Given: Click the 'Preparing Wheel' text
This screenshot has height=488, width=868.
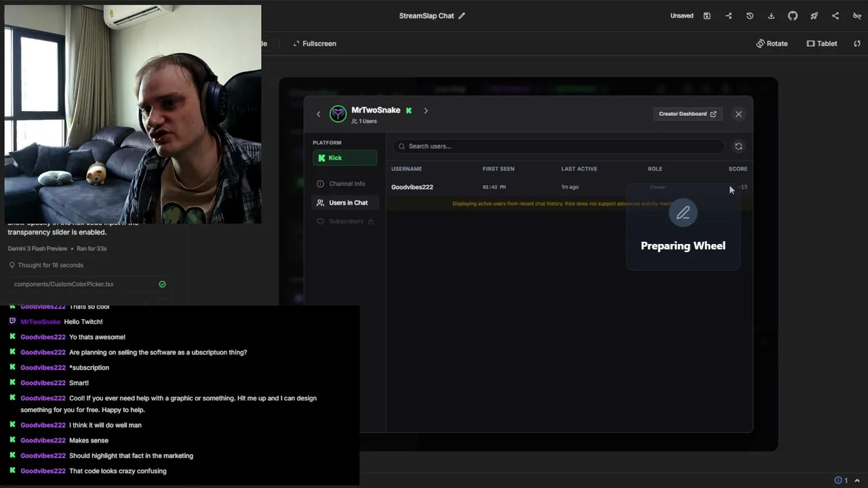Looking at the screenshot, I should pyautogui.click(x=683, y=246).
